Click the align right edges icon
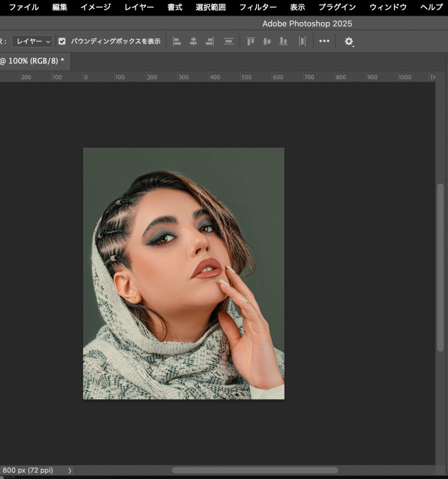This screenshot has height=479, width=448. click(x=210, y=41)
